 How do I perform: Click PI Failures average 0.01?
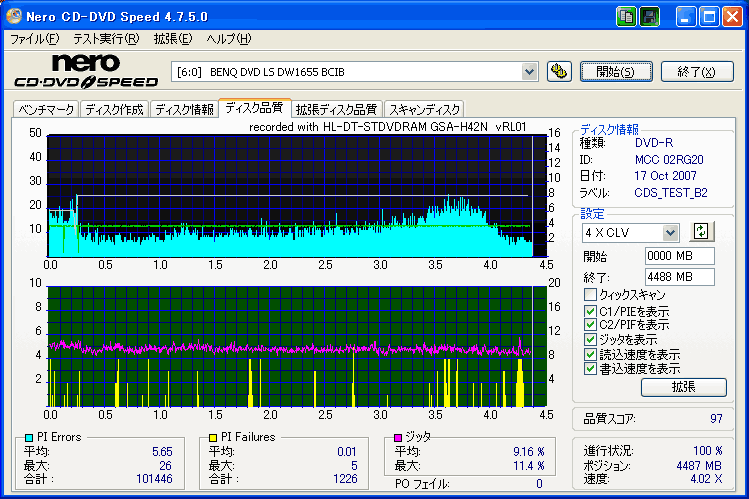click(347, 451)
